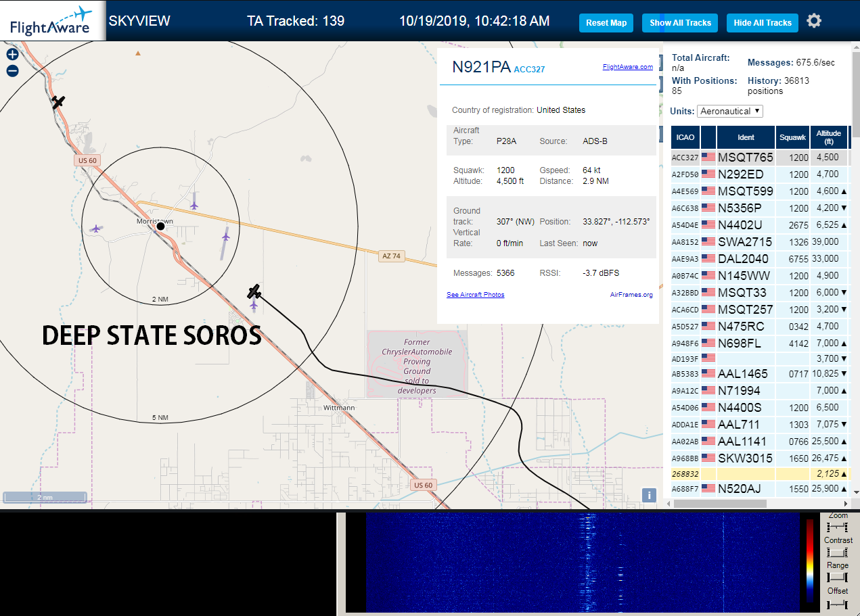
Task: Select the AAL1465 aircraft row
Action: 759,373
